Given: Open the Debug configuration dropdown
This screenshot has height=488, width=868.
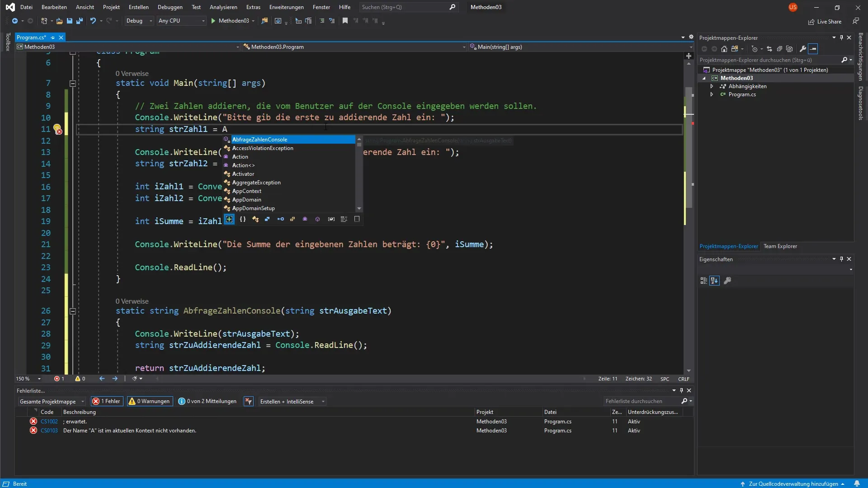Looking at the screenshot, I should click(139, 21).
